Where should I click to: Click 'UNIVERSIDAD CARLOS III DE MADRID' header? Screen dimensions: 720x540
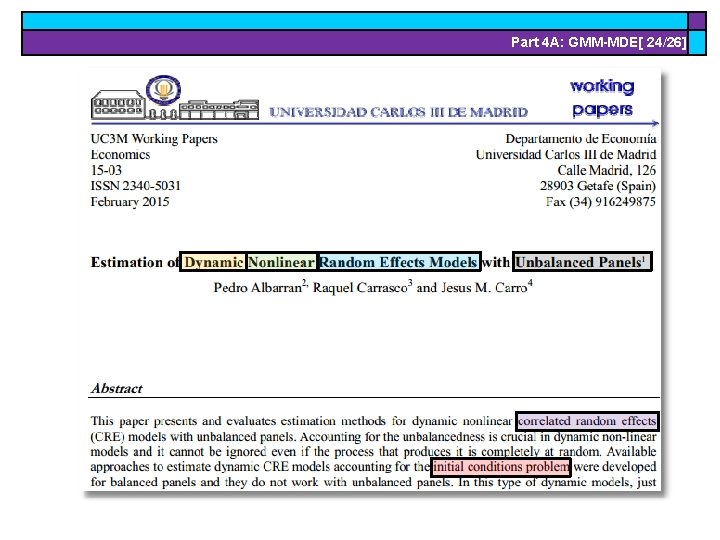tap(399, 112)
